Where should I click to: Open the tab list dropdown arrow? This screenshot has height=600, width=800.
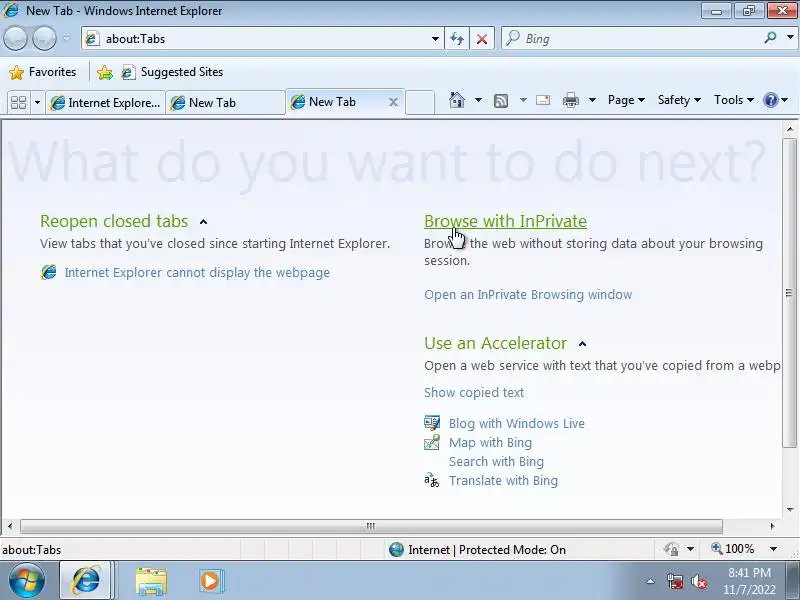coord(37,103)
